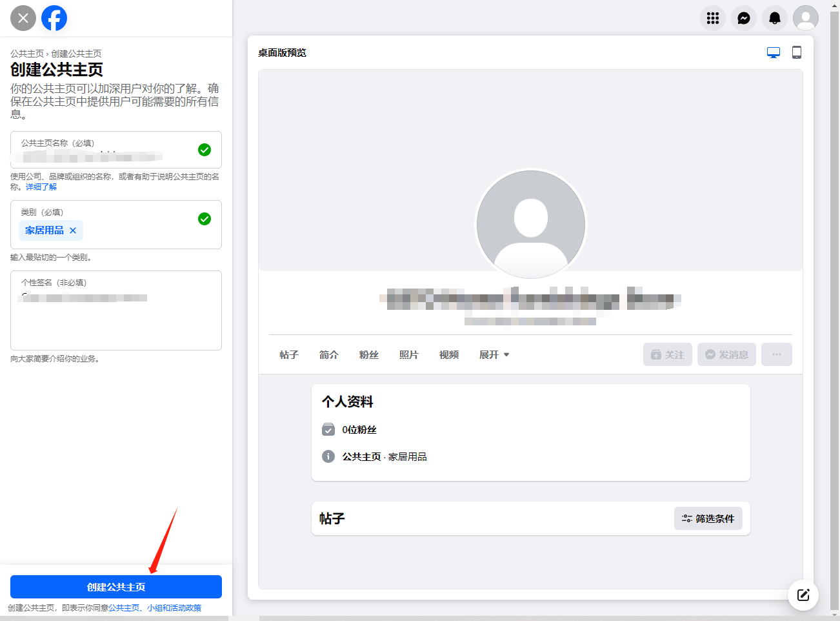This screenshot has height=621, width=840.
Task: Select the 照片 tab
Action: click(408, 355)
